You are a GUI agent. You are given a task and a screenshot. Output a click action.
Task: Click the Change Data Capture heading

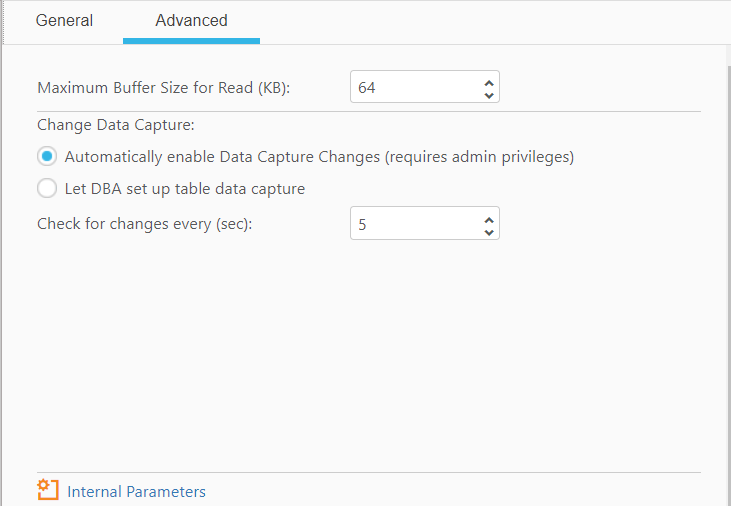(115, 125)
